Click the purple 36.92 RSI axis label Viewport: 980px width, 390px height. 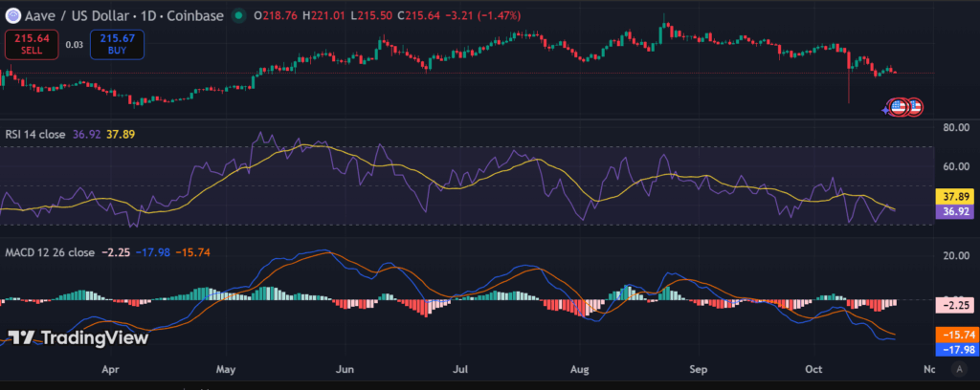click(x=955, y=212)
